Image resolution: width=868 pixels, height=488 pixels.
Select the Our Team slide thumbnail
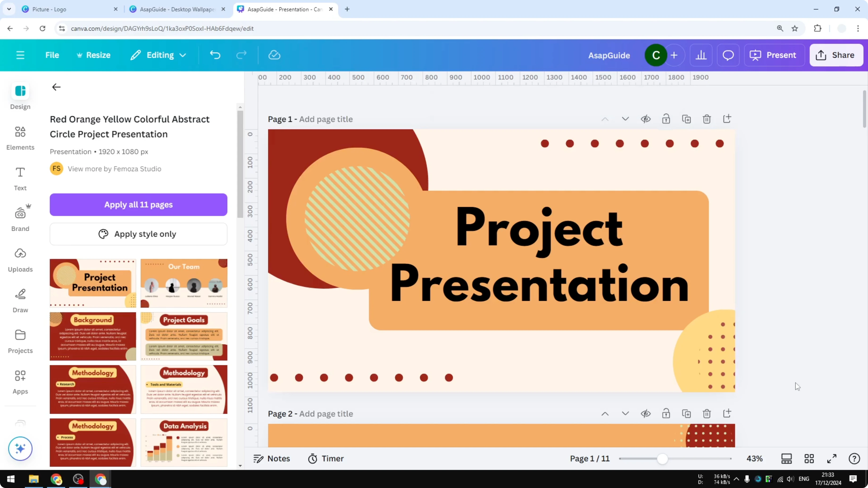pyautogui.click(x=184, y=283)
